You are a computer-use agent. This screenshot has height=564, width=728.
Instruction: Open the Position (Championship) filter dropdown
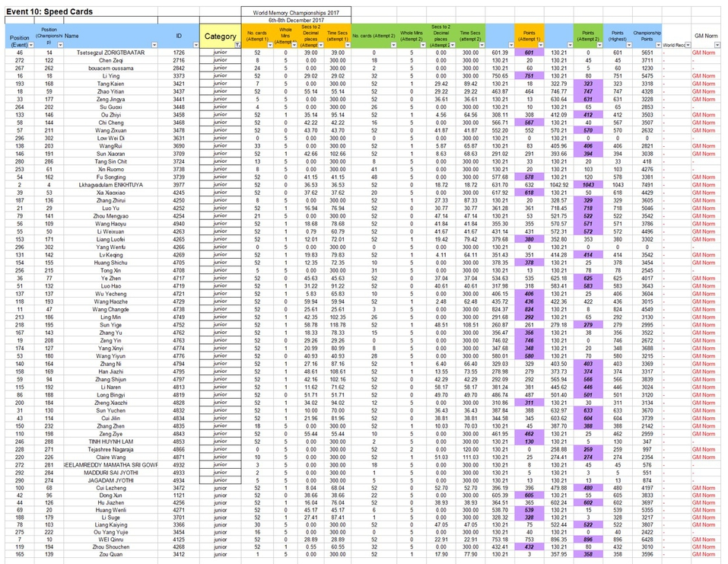click(x=60, y=45)
